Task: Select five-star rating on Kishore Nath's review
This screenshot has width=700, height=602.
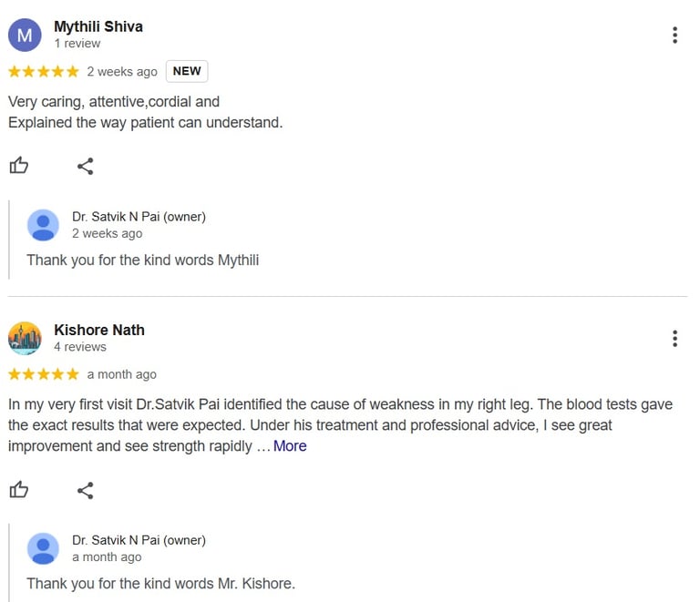Action: [x=44, y=374]
